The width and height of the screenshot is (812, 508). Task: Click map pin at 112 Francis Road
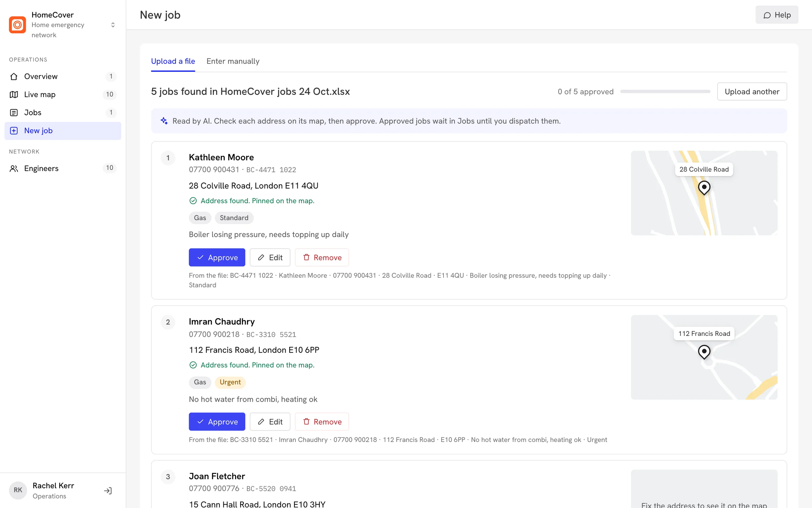coord(704,352)
